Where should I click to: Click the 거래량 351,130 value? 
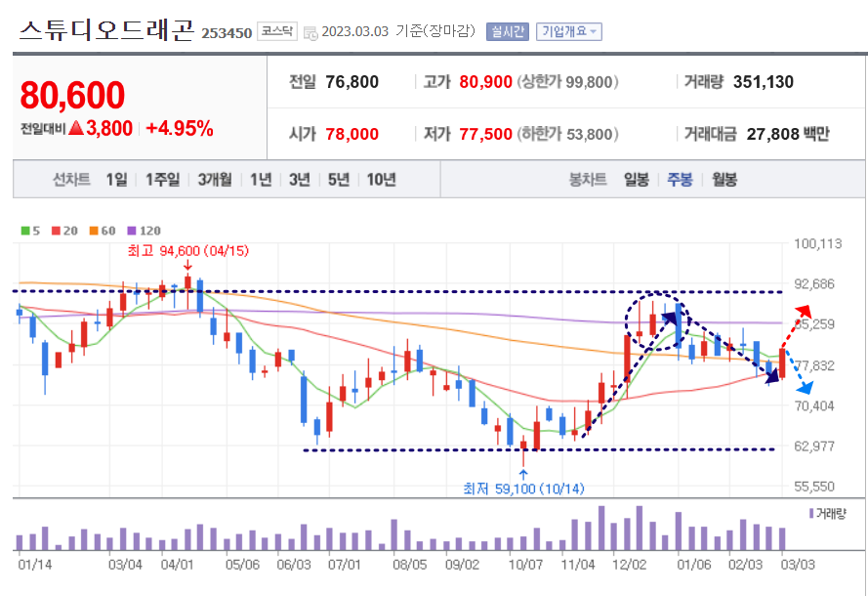[764, 82]
